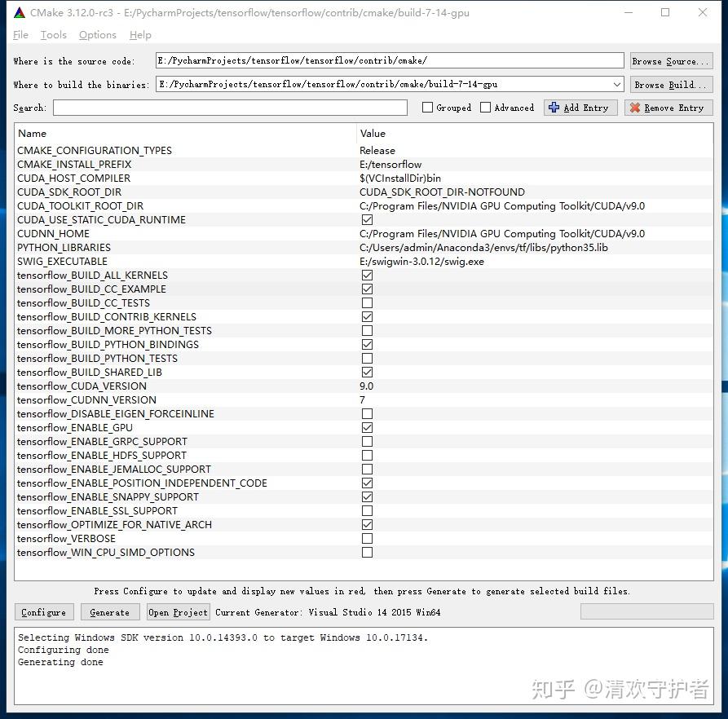
Task: Check tensorflow_ENABLE_JEMALLOC_SUPPORT box
Action: 367,470
